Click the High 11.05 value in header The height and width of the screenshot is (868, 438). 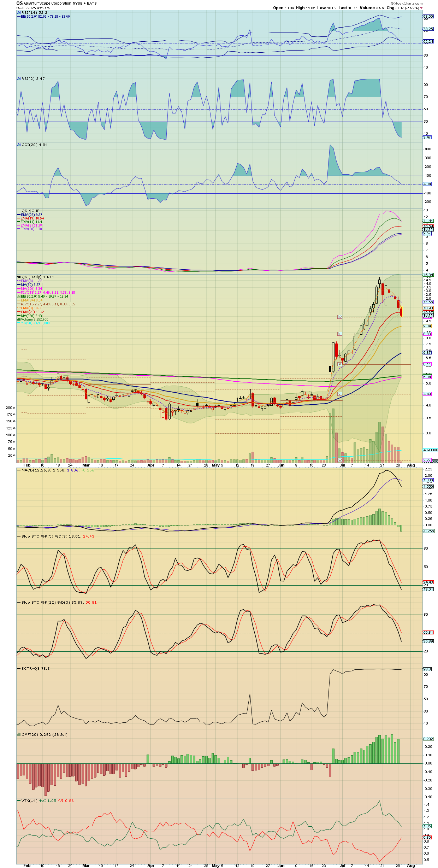click(x=306, y=8)
